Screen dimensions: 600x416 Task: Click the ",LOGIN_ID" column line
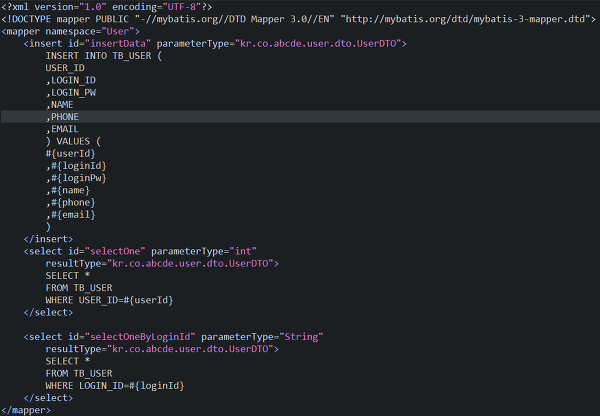pos(71,80)
